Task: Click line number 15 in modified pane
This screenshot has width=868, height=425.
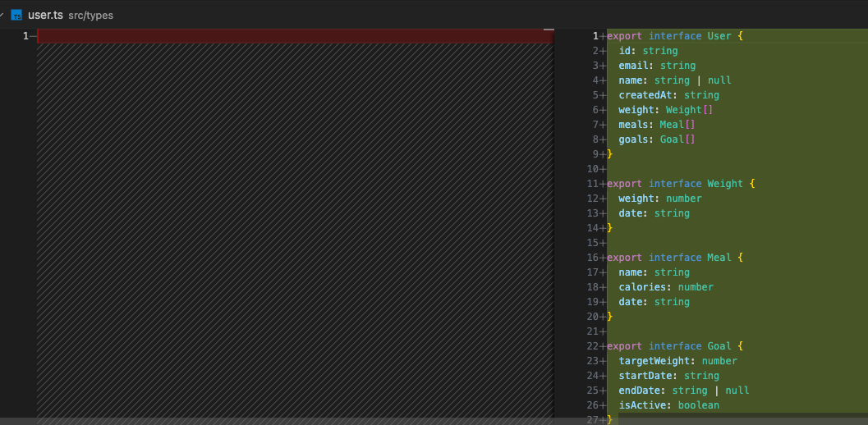Action: click(593, 242)
